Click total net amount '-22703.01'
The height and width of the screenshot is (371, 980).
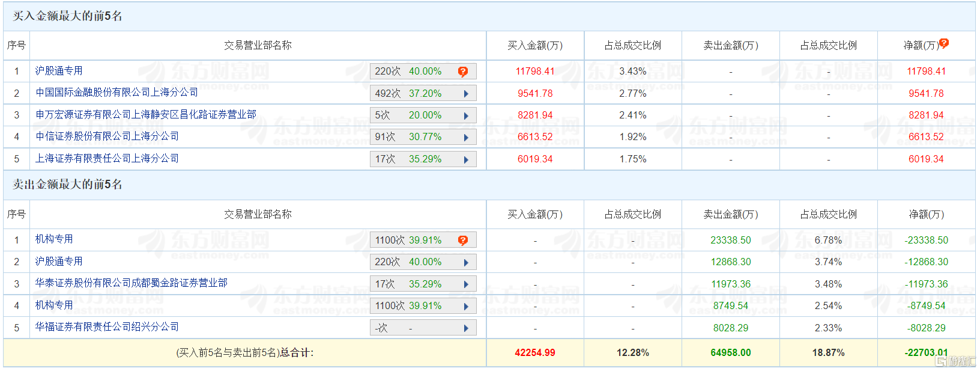click(x=927, y=353)
